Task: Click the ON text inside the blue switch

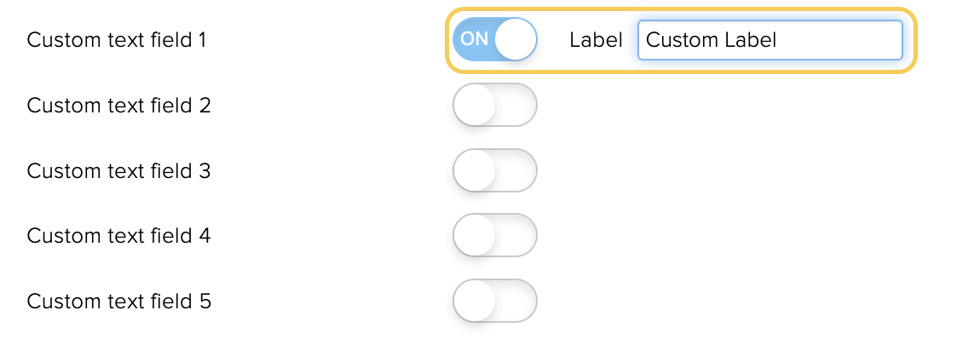Action: tap(474, 39)
